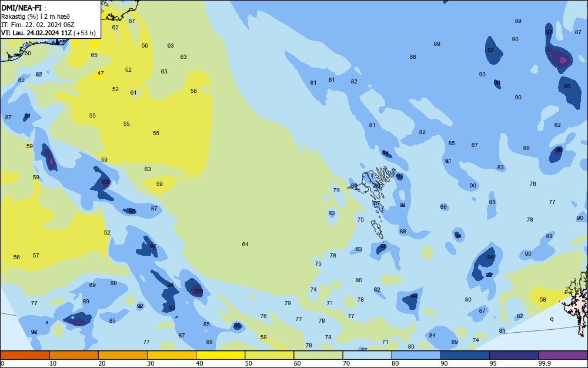Screen dimensions: 588x368
Task: Pick the light green 60–70 legend segment
Action: click(318, 355)
